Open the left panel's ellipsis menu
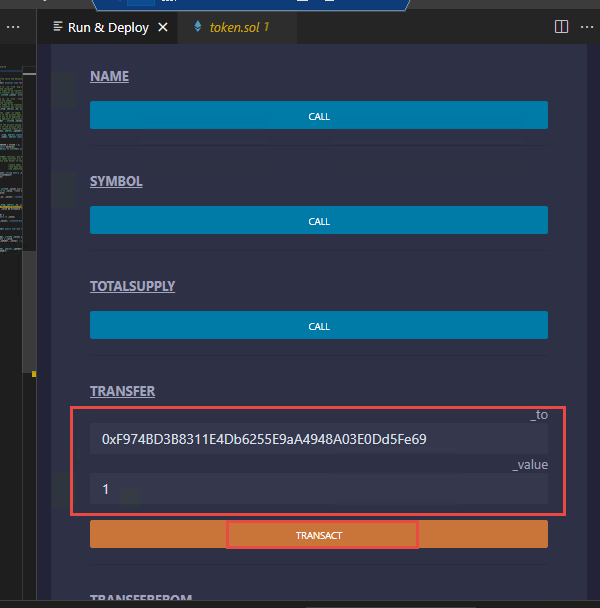 [14, 27]
